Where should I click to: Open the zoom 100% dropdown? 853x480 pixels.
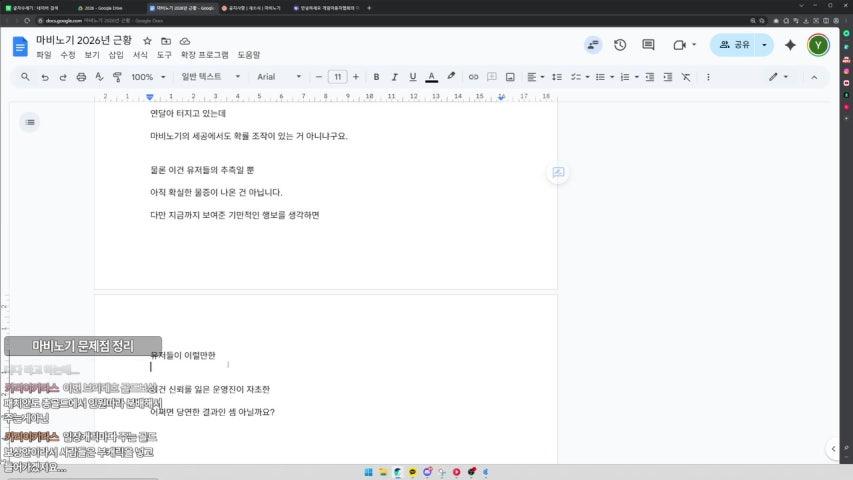point(148,77)
